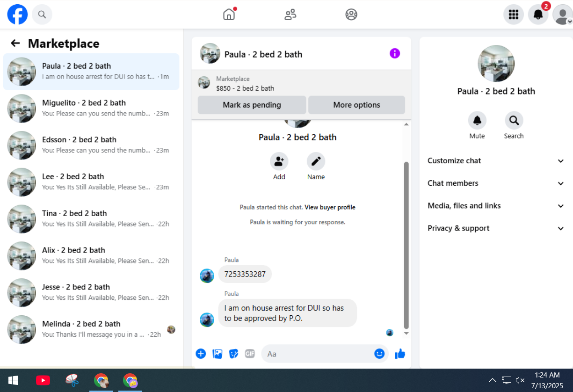The image size is (573, 392).
Task: Expand Customize chat section
Action: [x=496, y=160]
